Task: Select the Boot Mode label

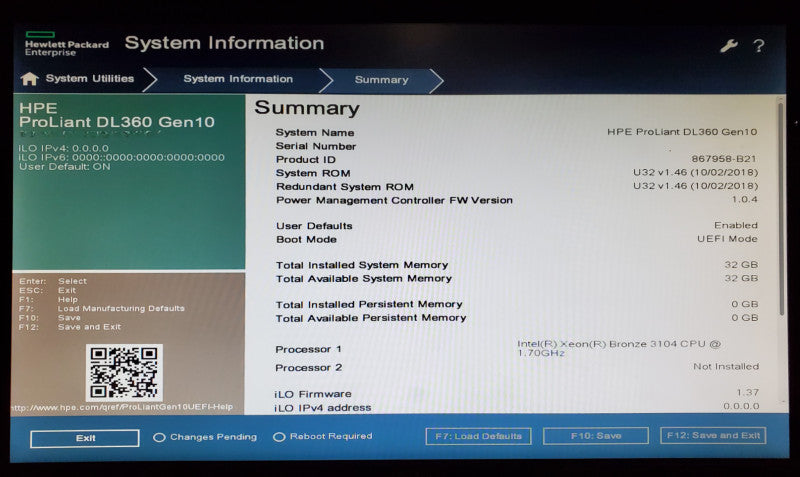Action: pyautogui.click(x=306, y=240)
